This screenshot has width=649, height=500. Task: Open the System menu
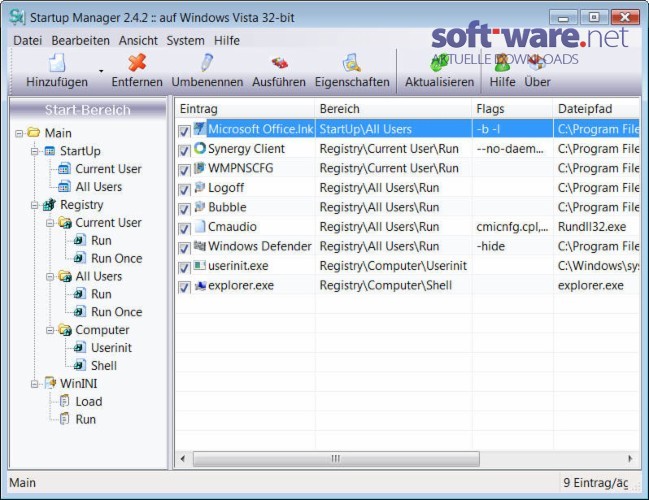(x=185, y=41)
